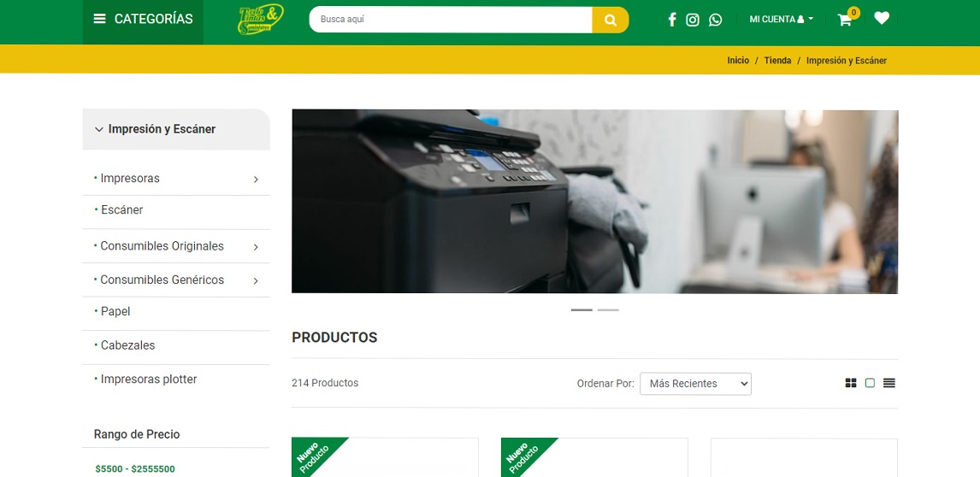The width and height of the screenshot is (980, 477).
Task: Switch to grid view icon
Action: pos(851,383)
